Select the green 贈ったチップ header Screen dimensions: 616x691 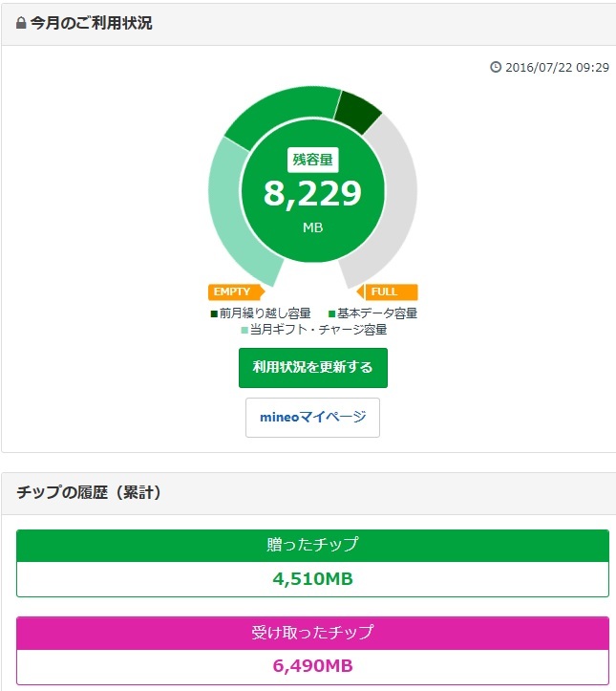pyautogui.click(x=312, y=546)
